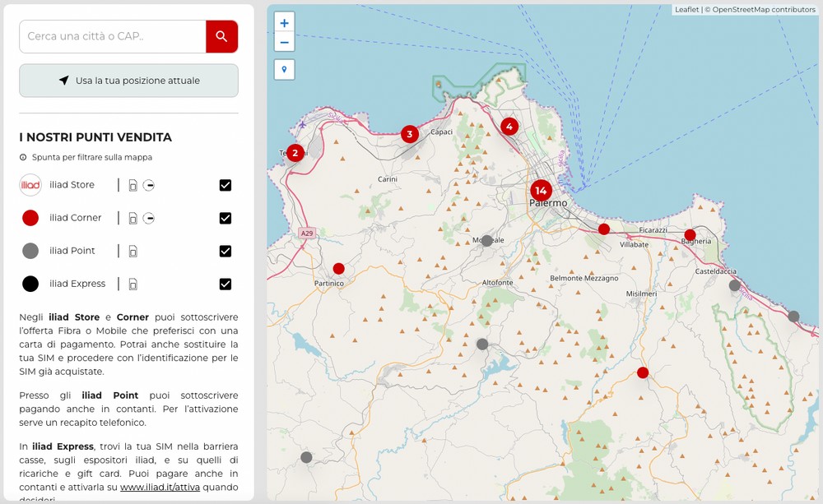This screenshot has height=504, width=823.
Task: Select the gray marker below Casteldaccia
Action: 735,285
